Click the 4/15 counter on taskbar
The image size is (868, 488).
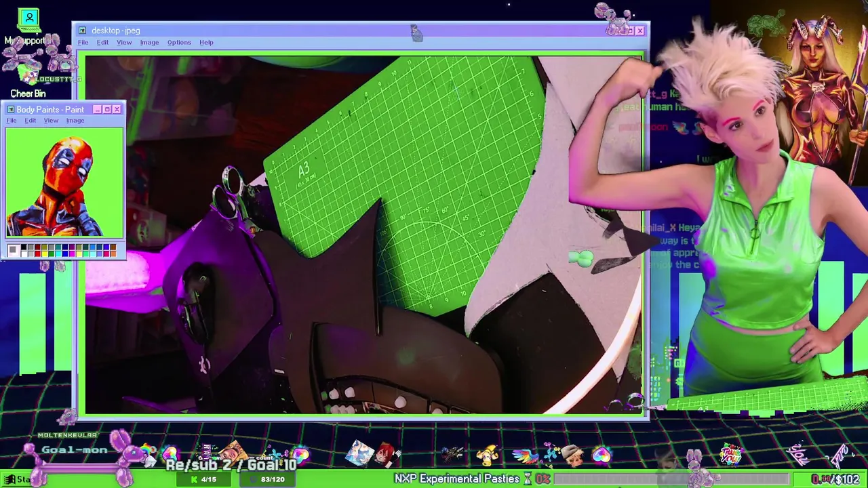204,479
